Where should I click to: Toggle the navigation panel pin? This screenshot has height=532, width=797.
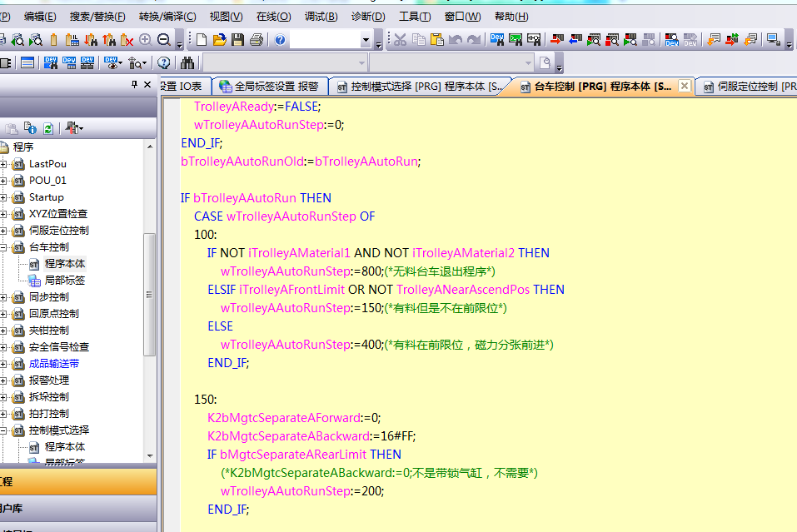tap(135, 84)
